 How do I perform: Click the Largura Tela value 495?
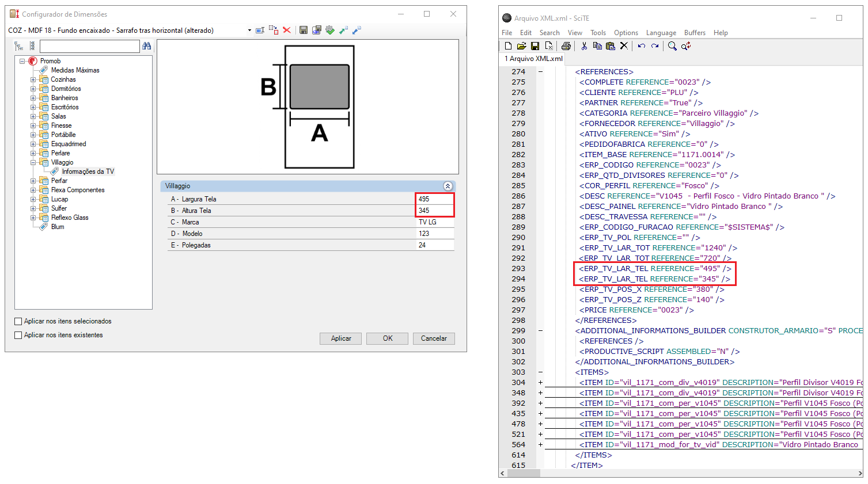[x=435, y=199]
